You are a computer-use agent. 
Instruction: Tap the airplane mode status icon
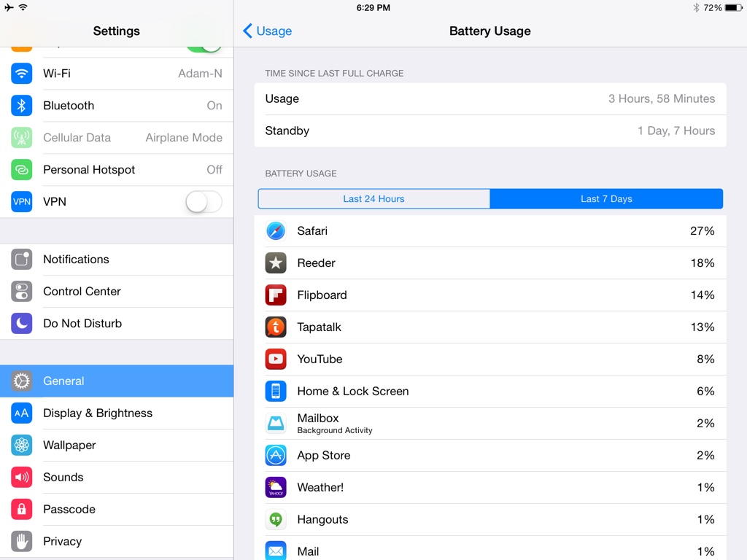(9, 7)
